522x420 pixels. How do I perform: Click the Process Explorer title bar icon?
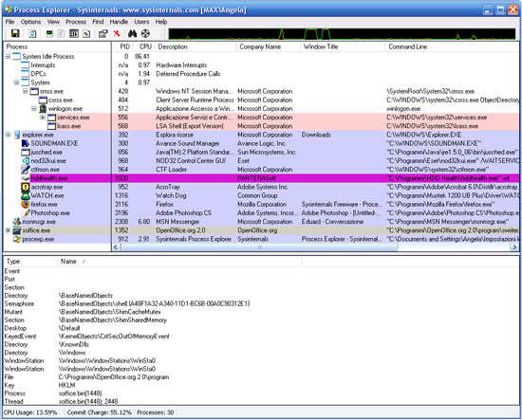point(9,9)
